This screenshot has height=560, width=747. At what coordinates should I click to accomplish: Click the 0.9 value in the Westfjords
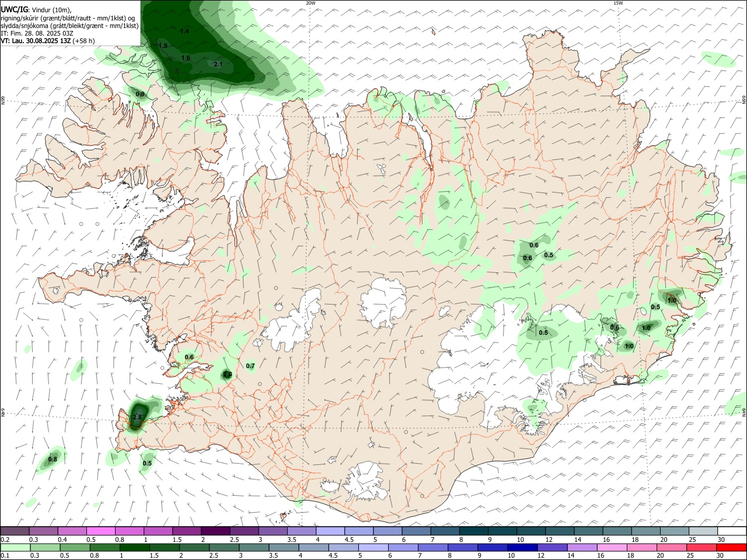pos(140,94)
